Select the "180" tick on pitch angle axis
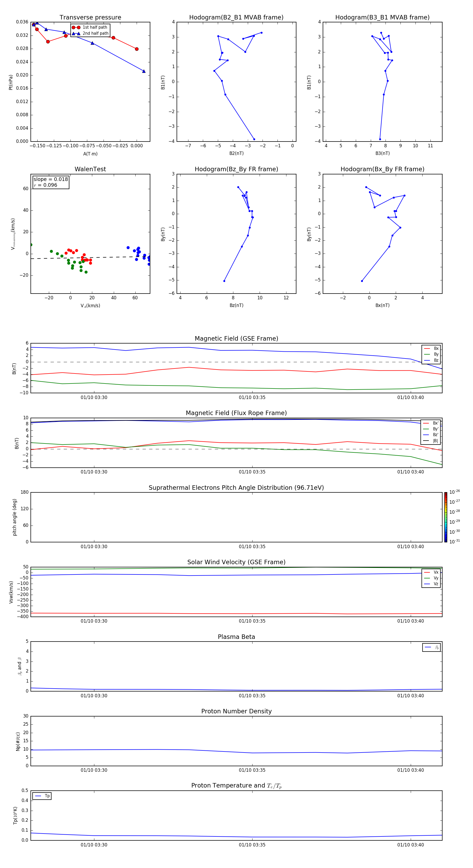The image size is (473, 868). click(25, 492)
